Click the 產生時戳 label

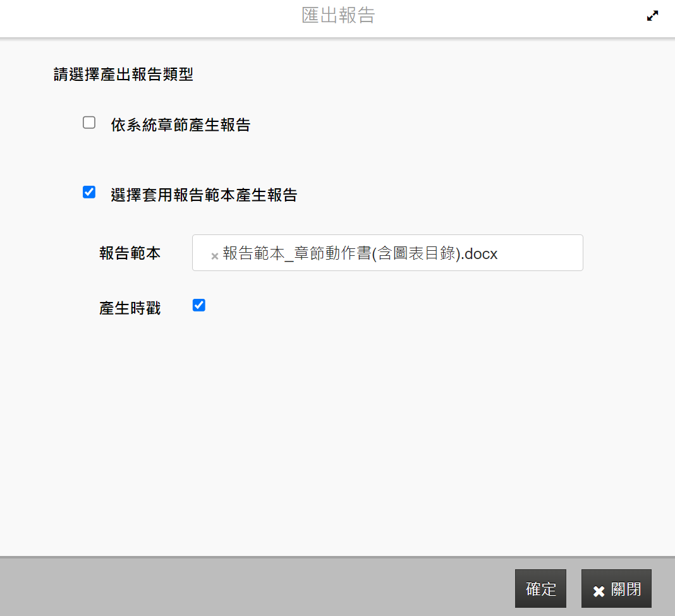coord(130,308)
